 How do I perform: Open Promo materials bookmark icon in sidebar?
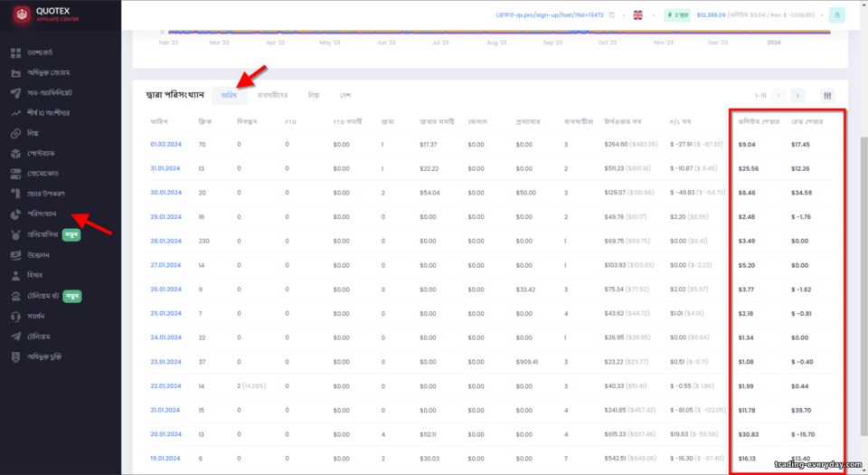coord(15,194)
